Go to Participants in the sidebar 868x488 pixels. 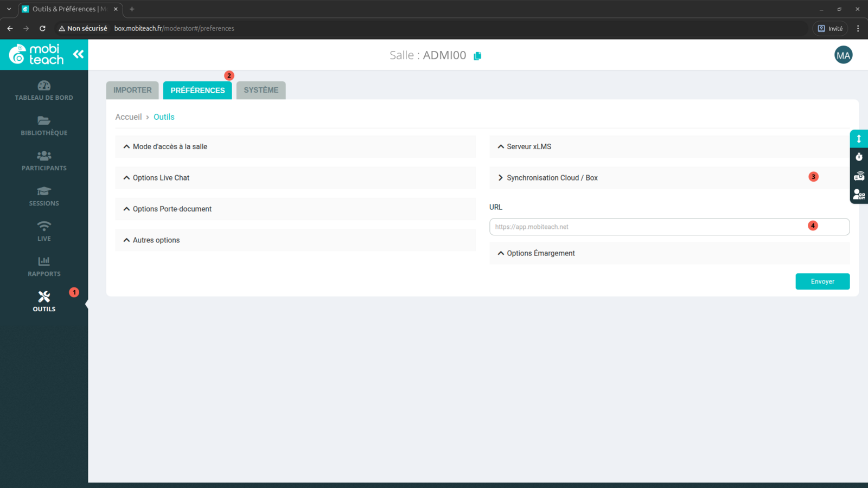pos(44,161)
